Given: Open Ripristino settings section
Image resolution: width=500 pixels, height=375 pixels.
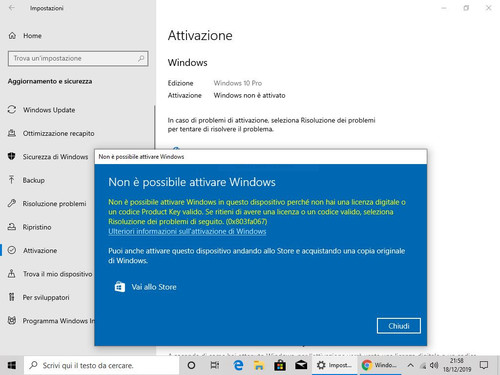Looking at the screenshot, I should tap(37, 227).
